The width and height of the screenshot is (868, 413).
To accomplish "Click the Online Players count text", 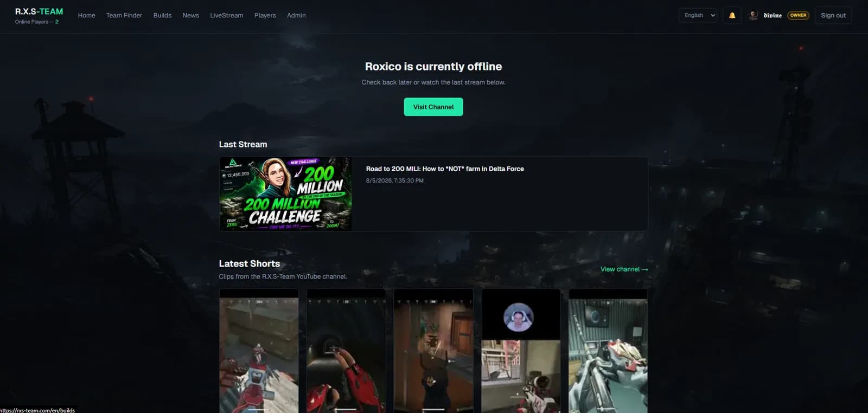I will [37, 22].
